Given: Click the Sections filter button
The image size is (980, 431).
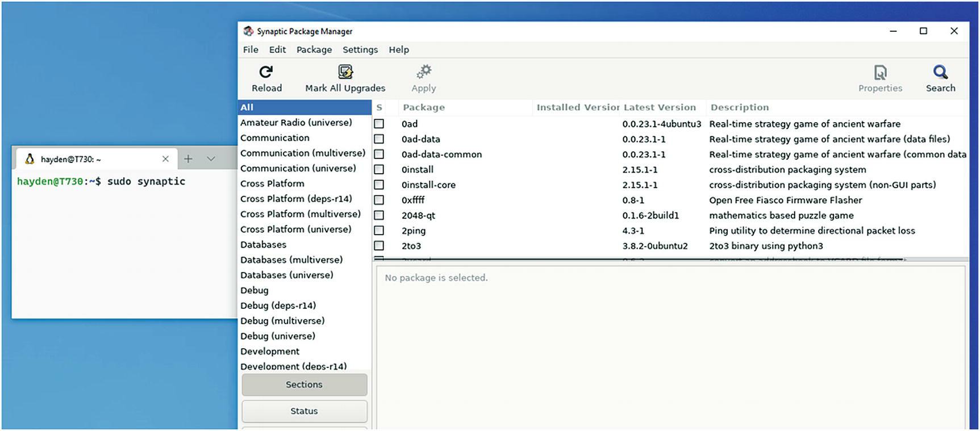Looking at the screenshot, I should click(x=304, y=384).
